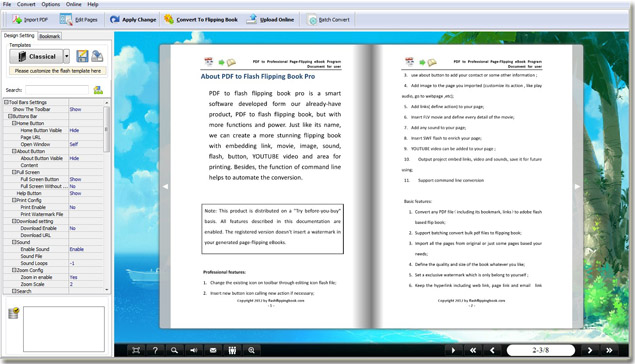Click About Button Visible value 'Hide'
The image size is (635, 364).
[74, 158]
